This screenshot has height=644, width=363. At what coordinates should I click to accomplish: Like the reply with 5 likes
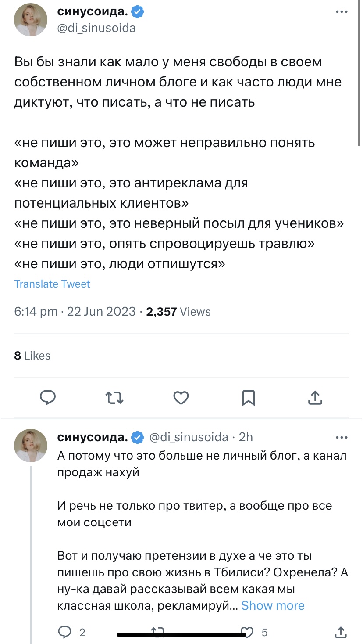pos(248,632)
